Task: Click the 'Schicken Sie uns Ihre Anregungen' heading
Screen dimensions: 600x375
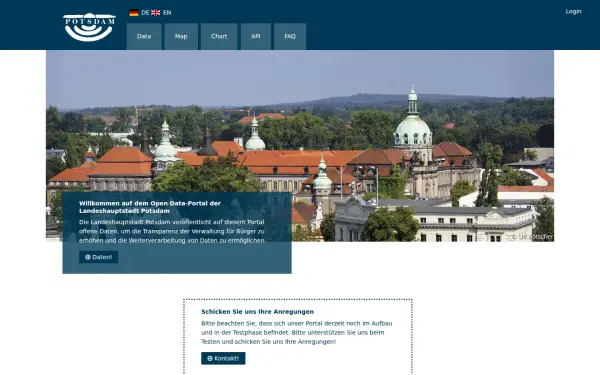Action: pyautogui.click(x=258, y=312)
